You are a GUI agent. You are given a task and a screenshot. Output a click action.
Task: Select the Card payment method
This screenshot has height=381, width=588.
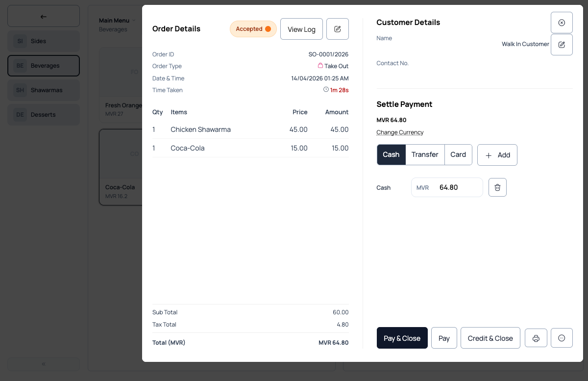coord(458,154)
